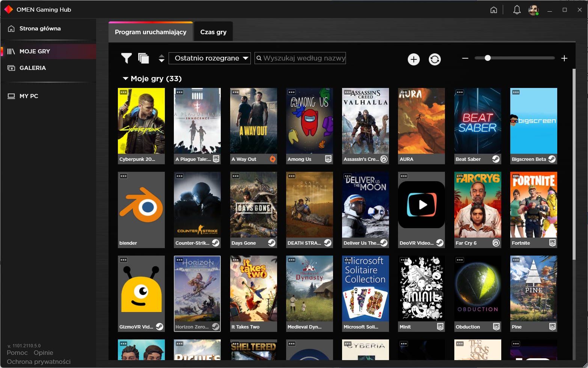Select the Counter-Strike game cover
This screenshot has width=588, height=368.
point(197,205)
